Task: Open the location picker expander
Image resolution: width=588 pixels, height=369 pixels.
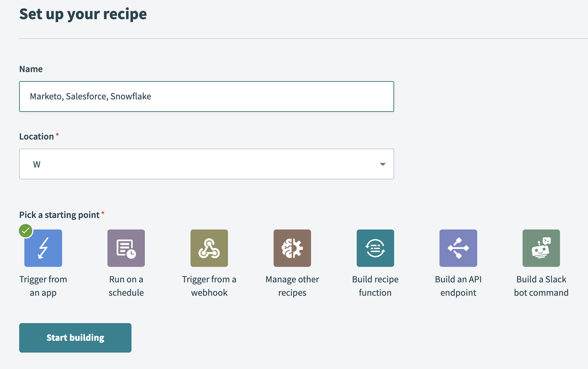Action: [x=382, y=164]
